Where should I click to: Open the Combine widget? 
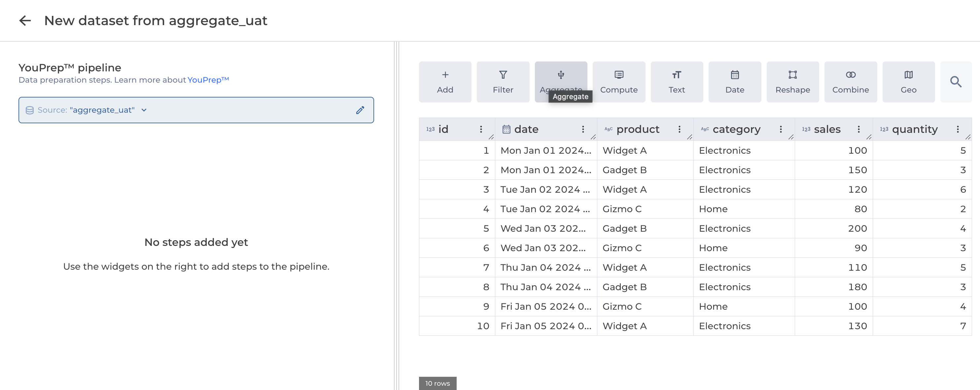pyautogui.click(x=850, y=82)
